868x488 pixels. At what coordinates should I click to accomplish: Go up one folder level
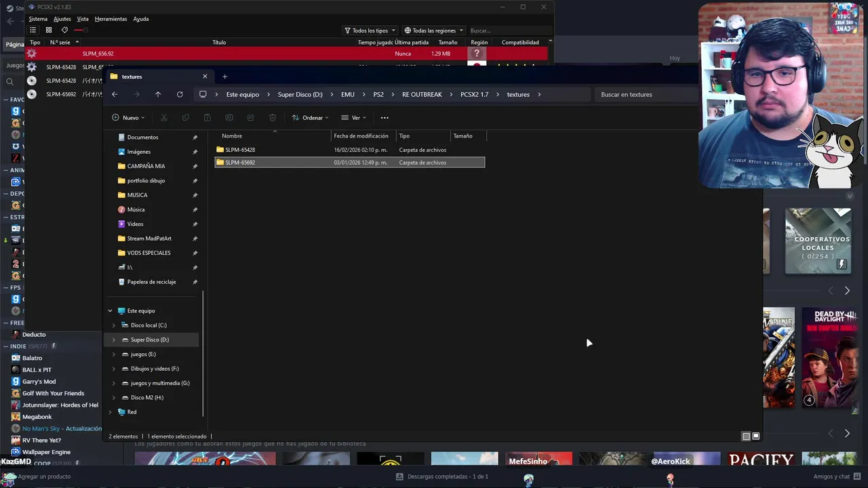pyautogui.click(x=158, y=94)
